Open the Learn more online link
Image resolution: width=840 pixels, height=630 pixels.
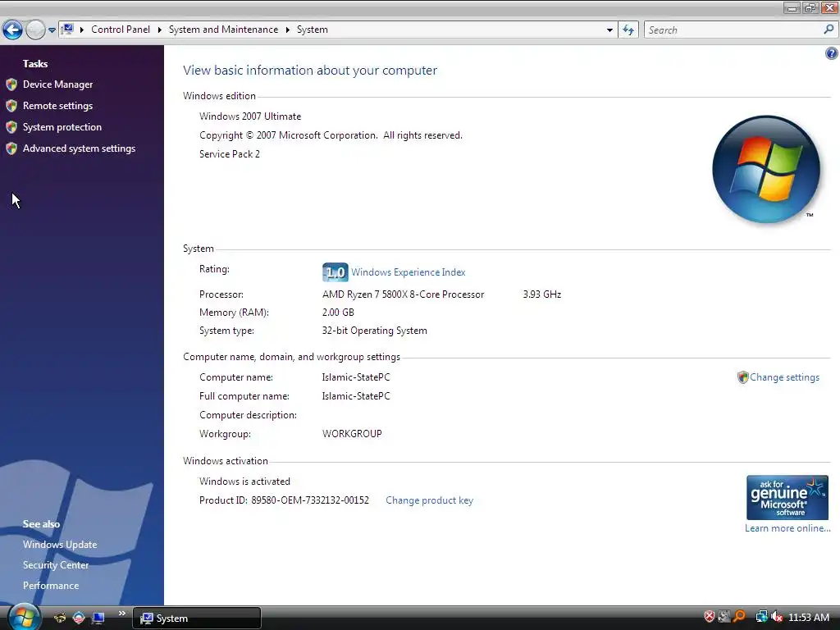[787, 528]
